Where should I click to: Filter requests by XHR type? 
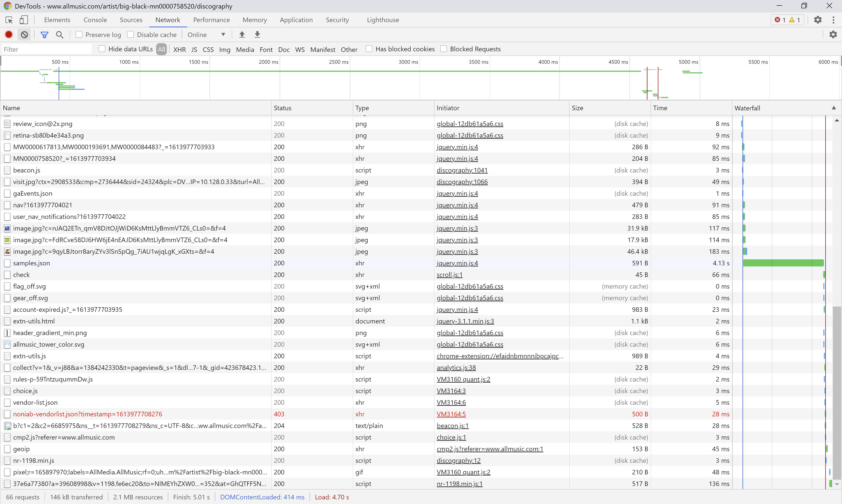(179, 50)
